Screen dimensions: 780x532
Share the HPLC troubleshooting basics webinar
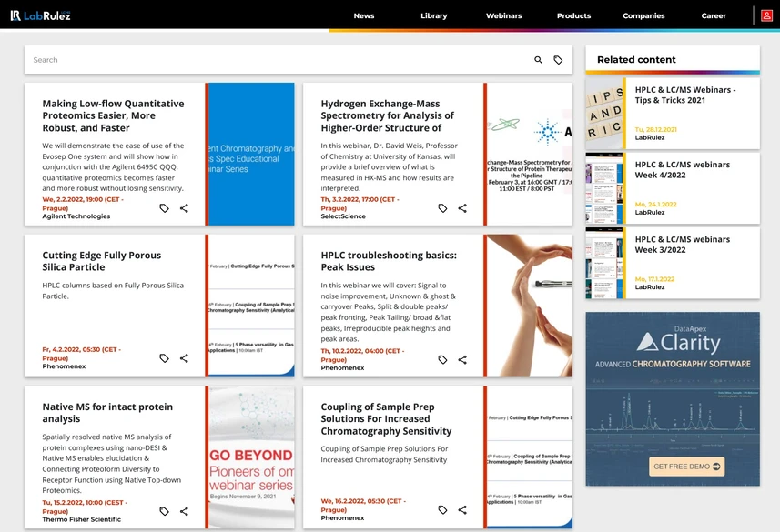tap(462, 359)
